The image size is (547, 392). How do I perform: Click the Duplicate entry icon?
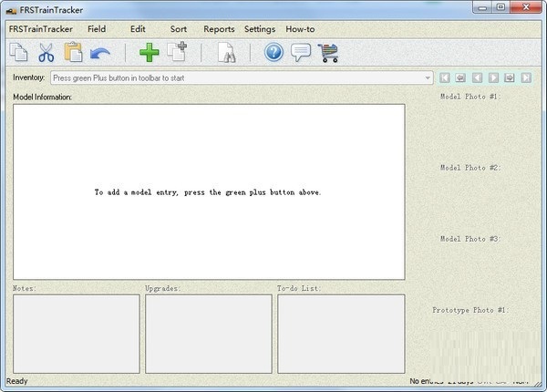pos(177,52)
